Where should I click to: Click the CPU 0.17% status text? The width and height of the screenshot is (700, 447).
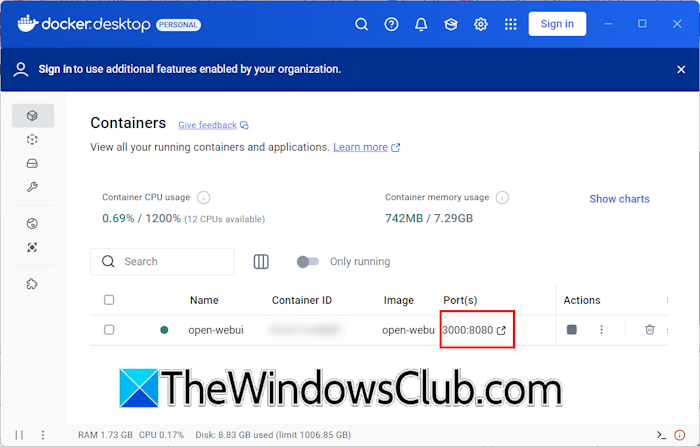point(161,435)
